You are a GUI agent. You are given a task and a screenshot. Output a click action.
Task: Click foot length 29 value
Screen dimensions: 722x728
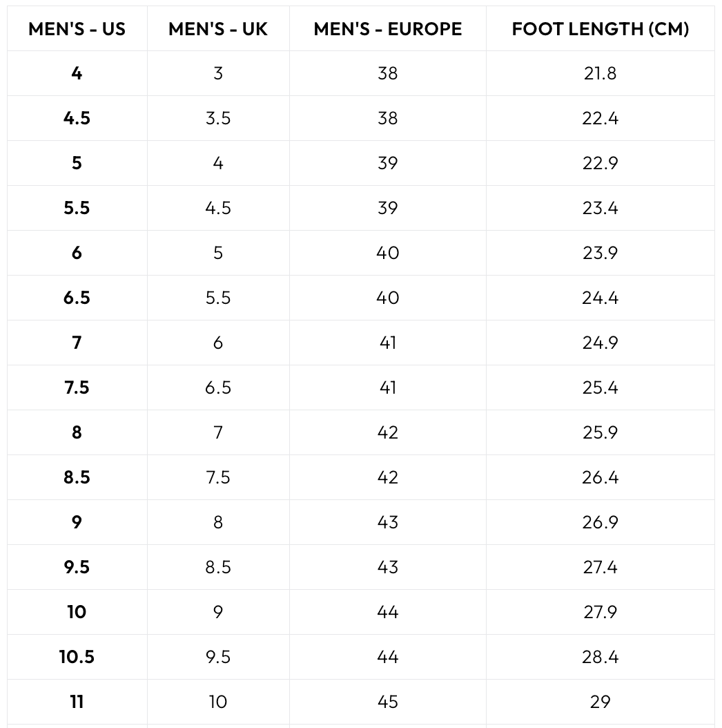click(600, 702)
